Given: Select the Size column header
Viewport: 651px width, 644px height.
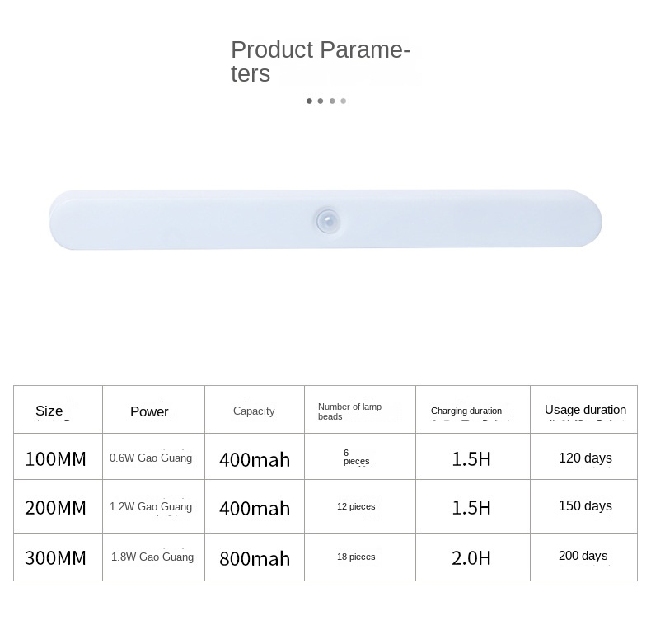Looking at the screenshot, I should [x=49, y=411].
